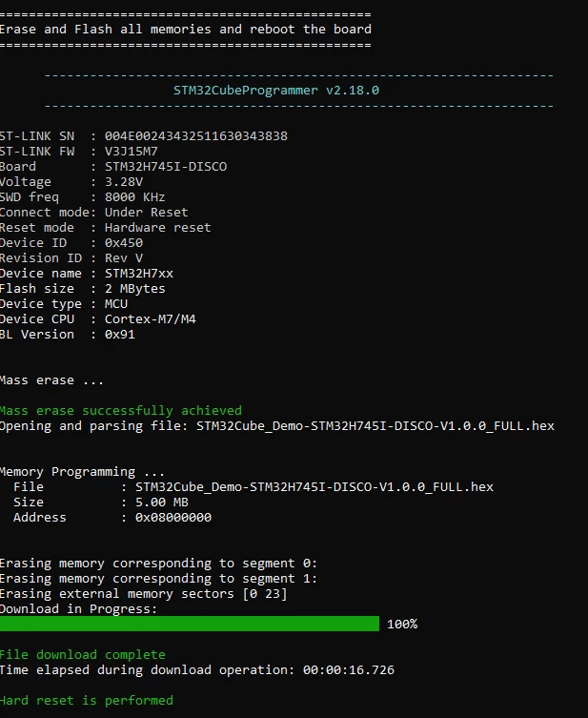Click the Flash size value 2 MBytes
The image size is (588, 718).
point(135,289)
